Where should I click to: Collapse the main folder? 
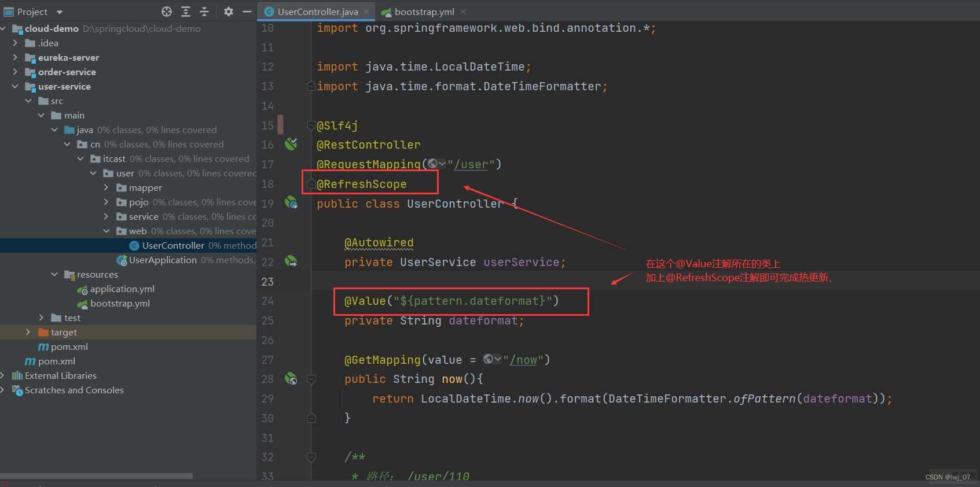pos(42,115)
